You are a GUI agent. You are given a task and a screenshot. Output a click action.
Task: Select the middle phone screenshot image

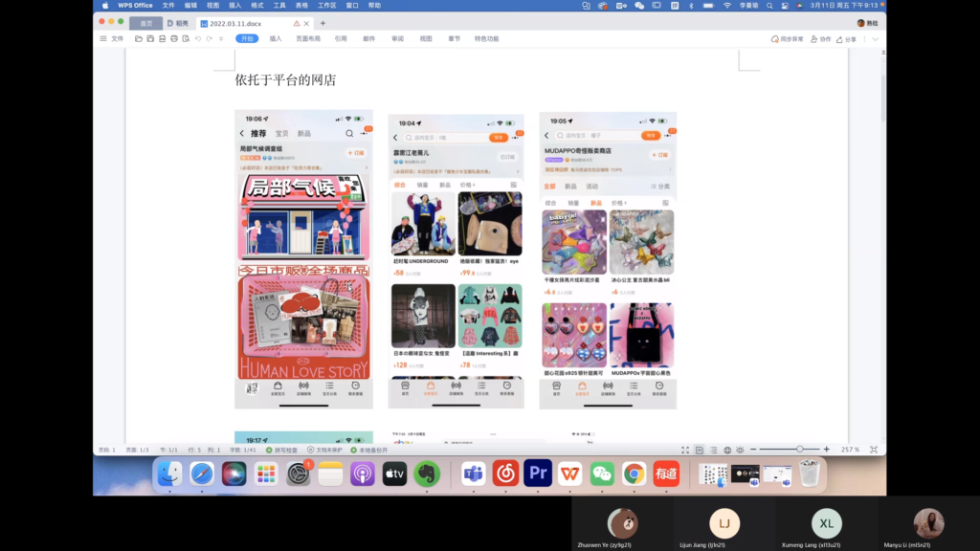tap(457, 261)
